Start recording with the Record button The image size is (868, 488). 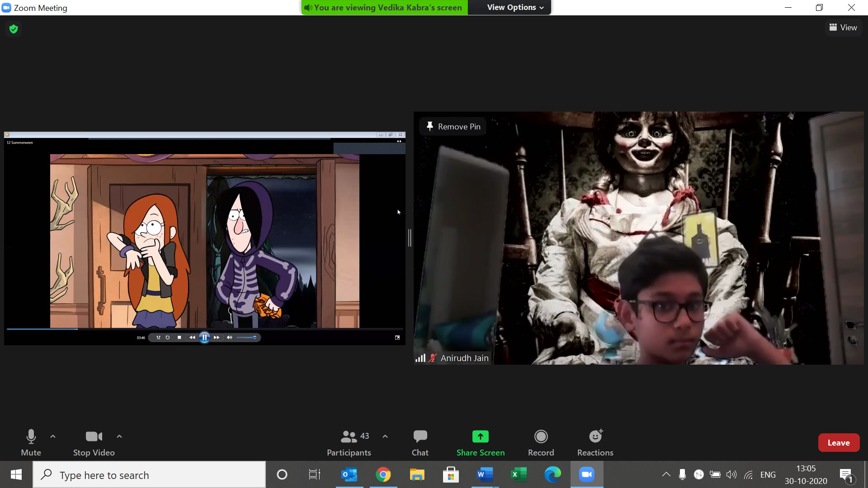pos(541,442)
